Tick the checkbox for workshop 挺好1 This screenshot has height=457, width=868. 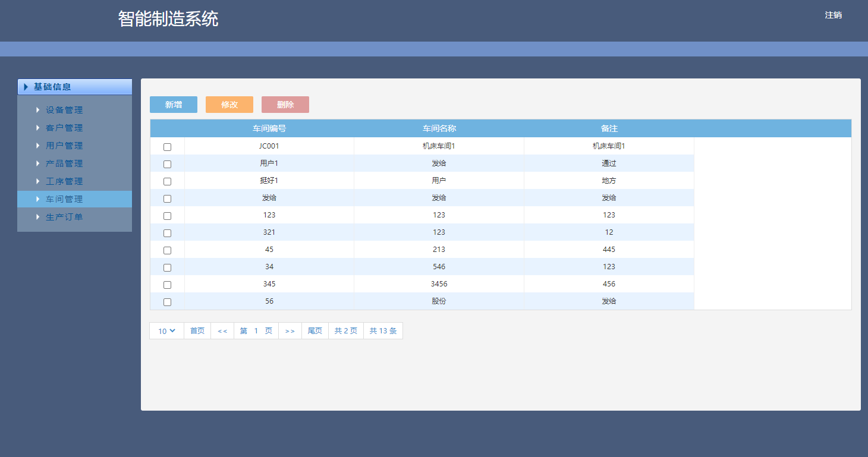click(167, 181)
